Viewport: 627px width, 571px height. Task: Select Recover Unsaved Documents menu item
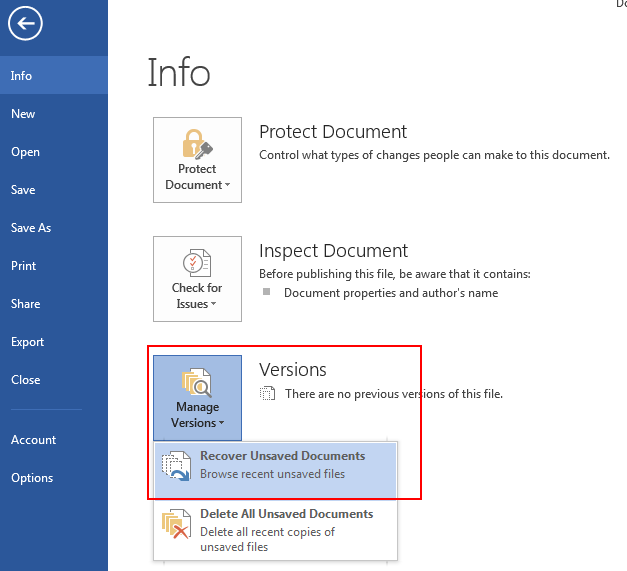point(276,470)
